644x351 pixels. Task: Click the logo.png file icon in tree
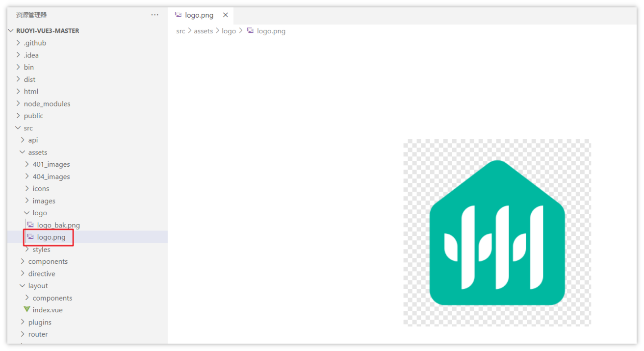point(30,237)
